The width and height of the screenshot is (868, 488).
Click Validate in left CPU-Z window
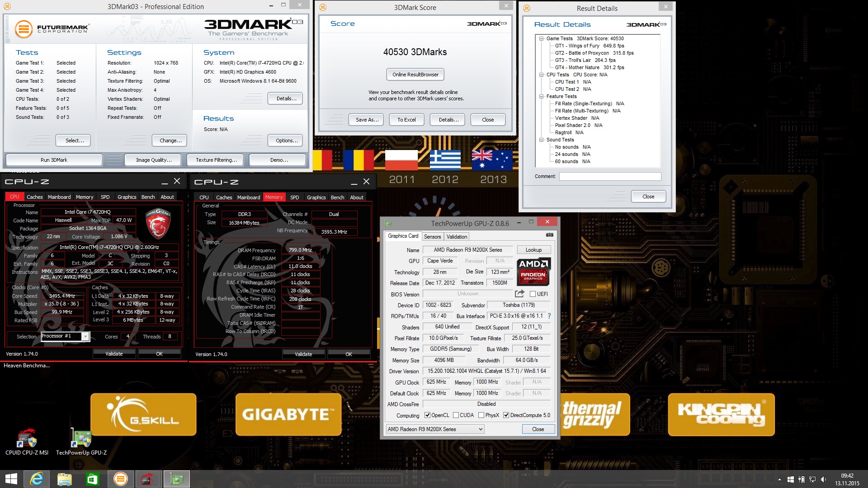114,354
